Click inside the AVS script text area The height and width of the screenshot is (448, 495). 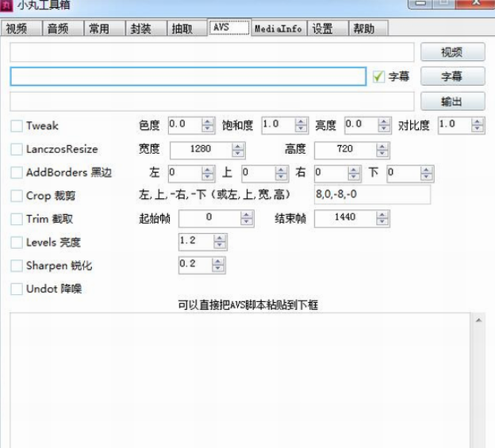[x=238, y=381]
